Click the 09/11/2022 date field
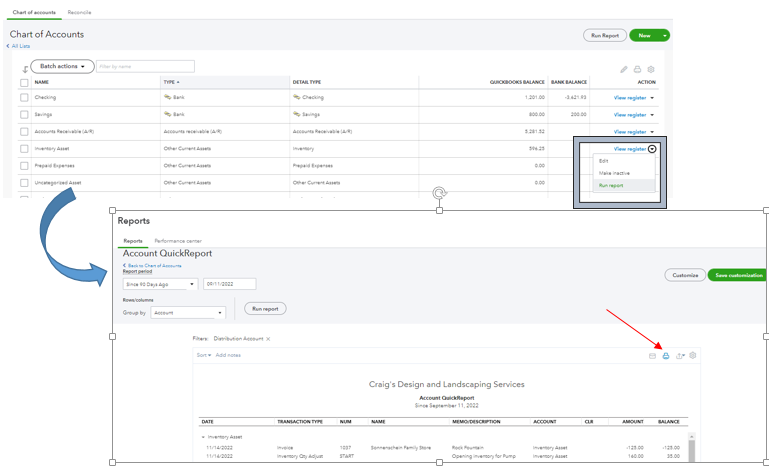Image resolution: width=769 pixels, height=466 pixels. pos(230,284)
